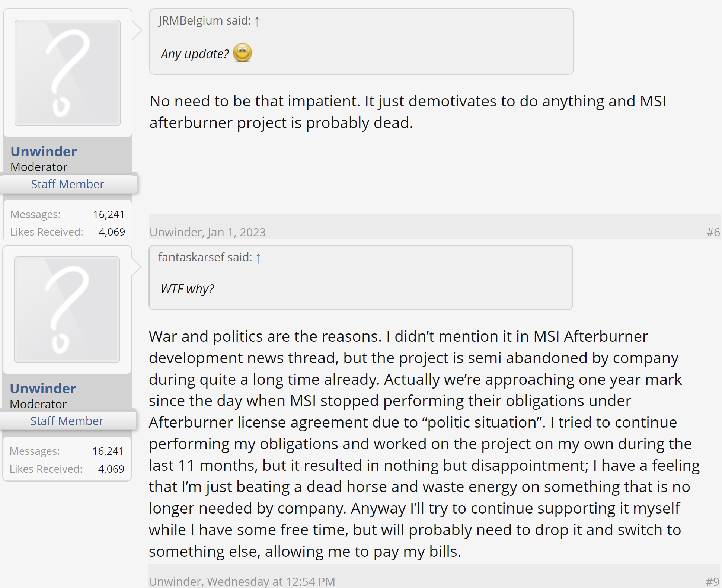Open Unwinder's profile name beside post #9

click(x=43, y=389)
